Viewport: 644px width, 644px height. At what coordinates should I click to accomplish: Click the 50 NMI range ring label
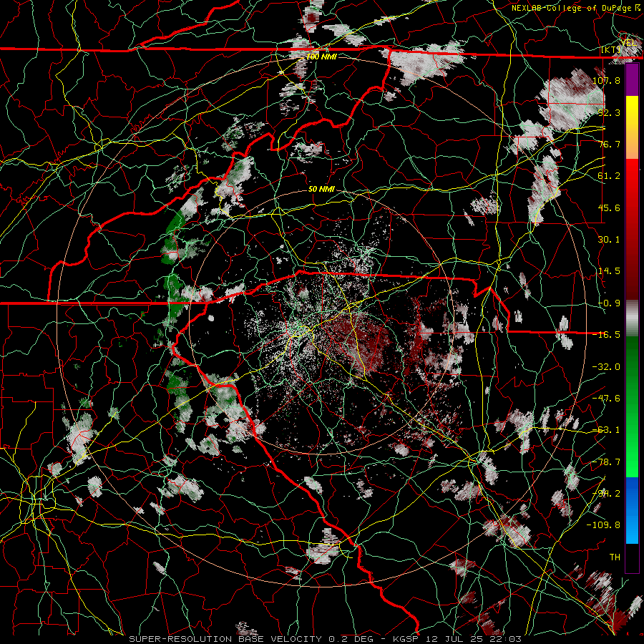(321, 190)
